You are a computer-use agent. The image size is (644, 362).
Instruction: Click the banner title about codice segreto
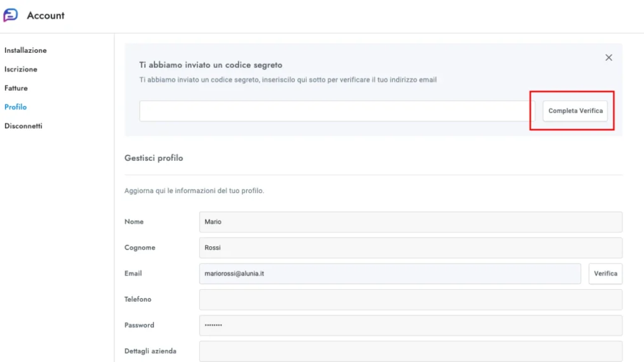pyautogui.click(x=211, y=65)
